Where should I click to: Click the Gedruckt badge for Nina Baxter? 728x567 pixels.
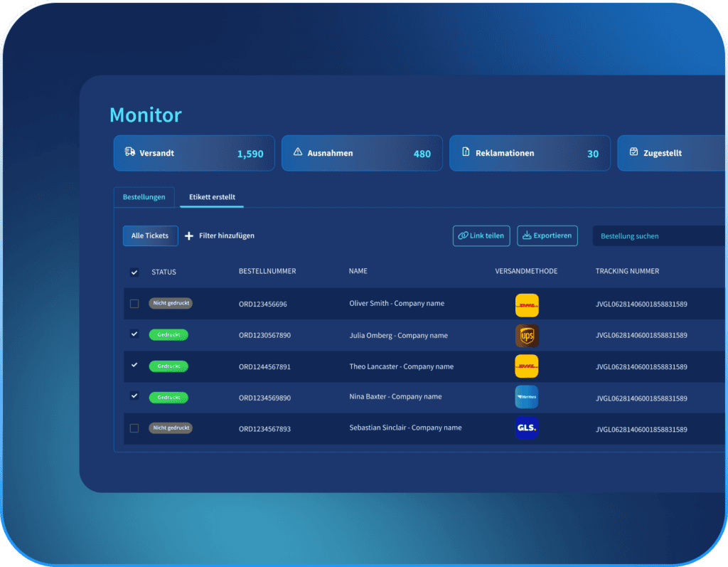coord(168,398)
